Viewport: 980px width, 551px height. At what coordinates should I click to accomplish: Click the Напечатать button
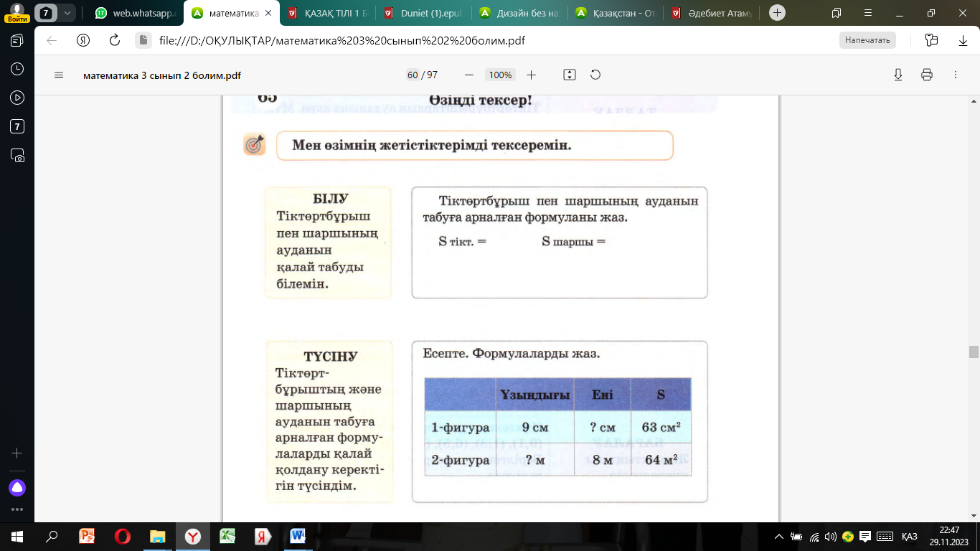tap(867, 40)
